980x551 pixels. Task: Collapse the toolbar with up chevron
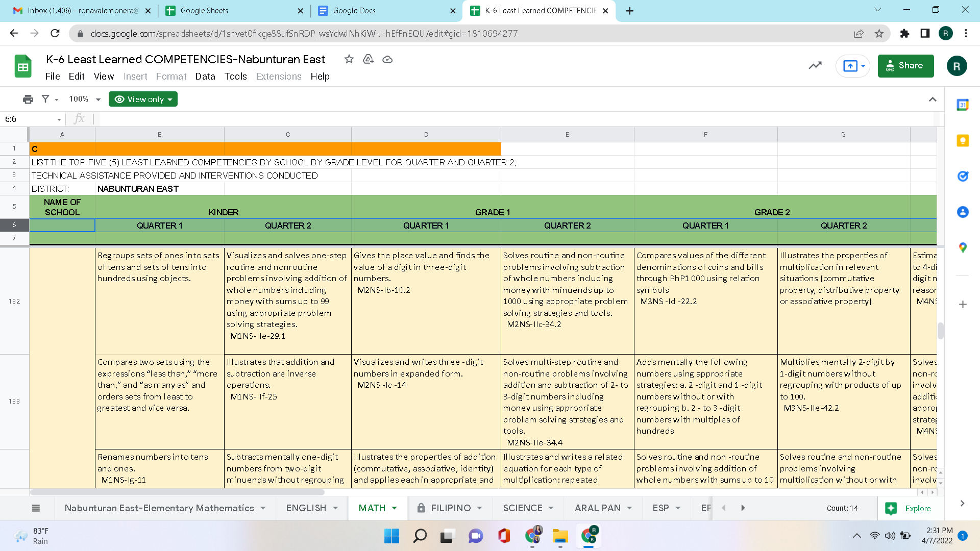[x=933, y=99]
